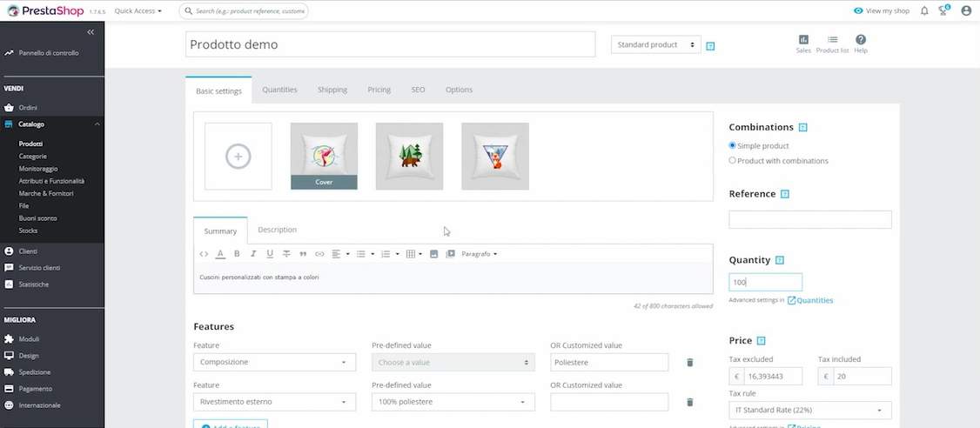
Task: Expand the Tax rule dropdown
Action: coord(809,410)
